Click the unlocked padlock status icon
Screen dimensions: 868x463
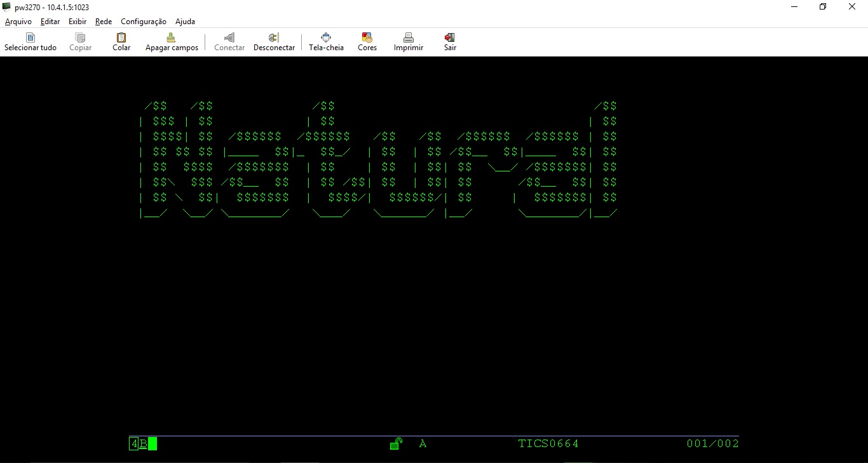(395, 443)
